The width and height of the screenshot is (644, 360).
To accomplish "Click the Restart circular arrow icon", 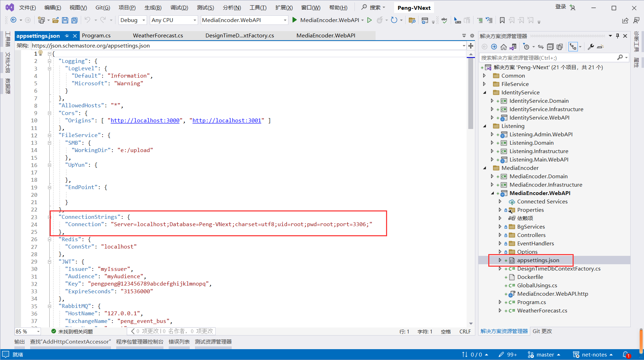I will pos(394,20).
